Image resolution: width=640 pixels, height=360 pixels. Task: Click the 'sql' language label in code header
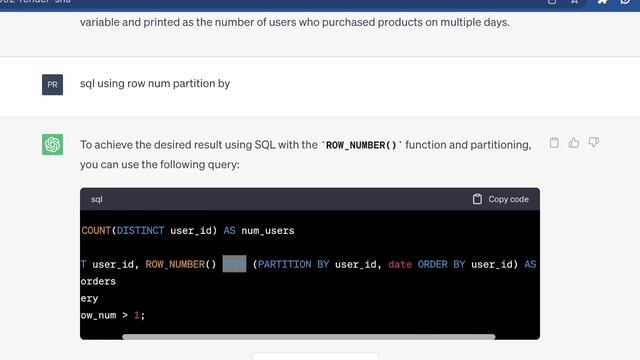[x=97, y=199]
